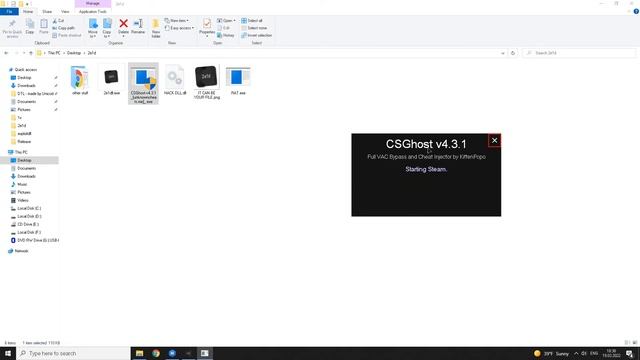640x360 pixels.
Task: Select the 'other stuff' folder
Action: click(80, 80)
